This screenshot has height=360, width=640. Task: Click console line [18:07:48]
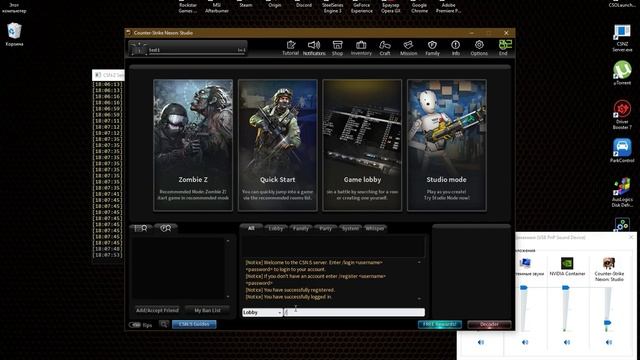[x=107, y=249]
